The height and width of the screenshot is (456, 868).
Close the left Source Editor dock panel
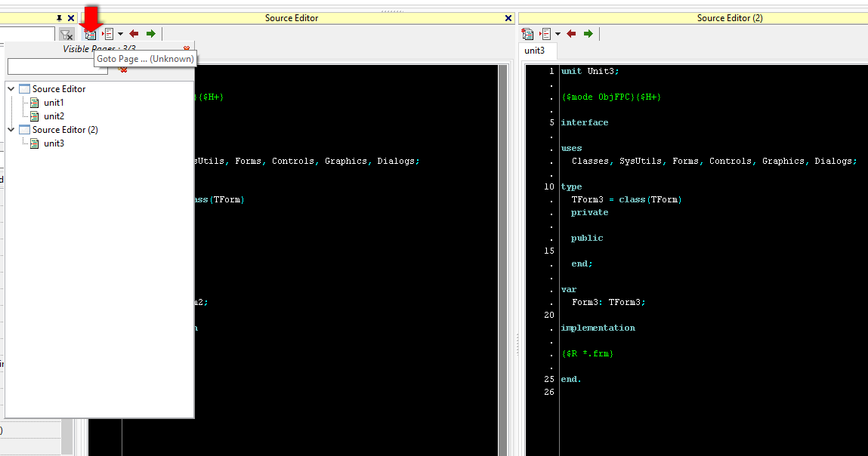(508, 18)
